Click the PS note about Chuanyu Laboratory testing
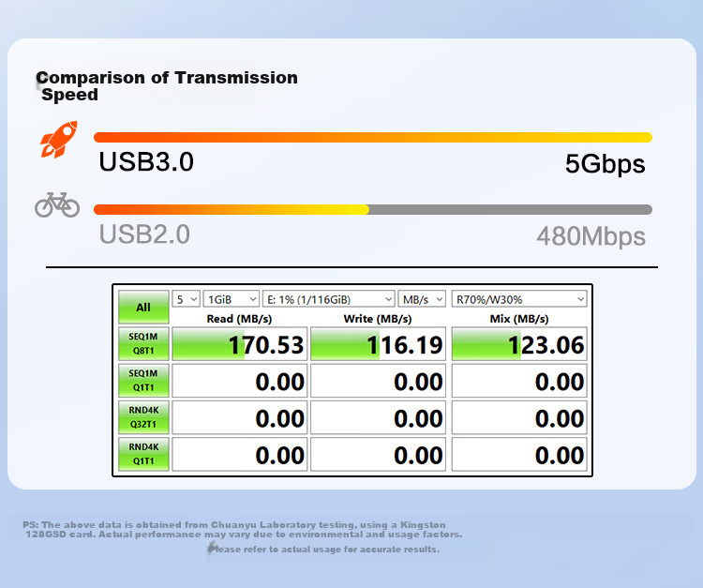The height and width of the screenshot is (588, 703). click(x=242, y=529)
